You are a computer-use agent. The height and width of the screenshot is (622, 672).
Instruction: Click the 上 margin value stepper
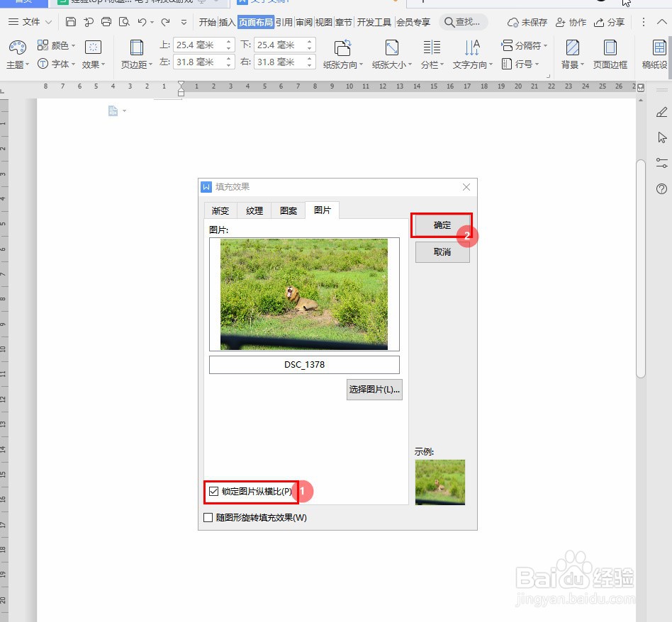[228, 45]
